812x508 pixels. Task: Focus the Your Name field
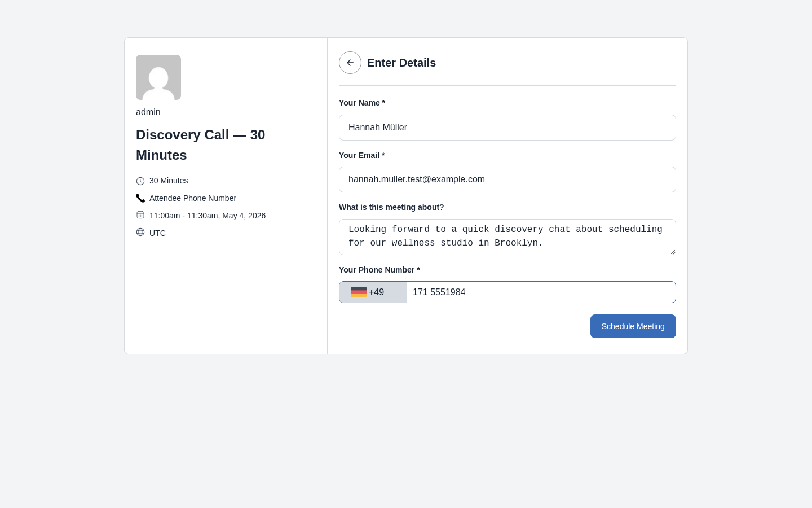click(x=507, y=128)
